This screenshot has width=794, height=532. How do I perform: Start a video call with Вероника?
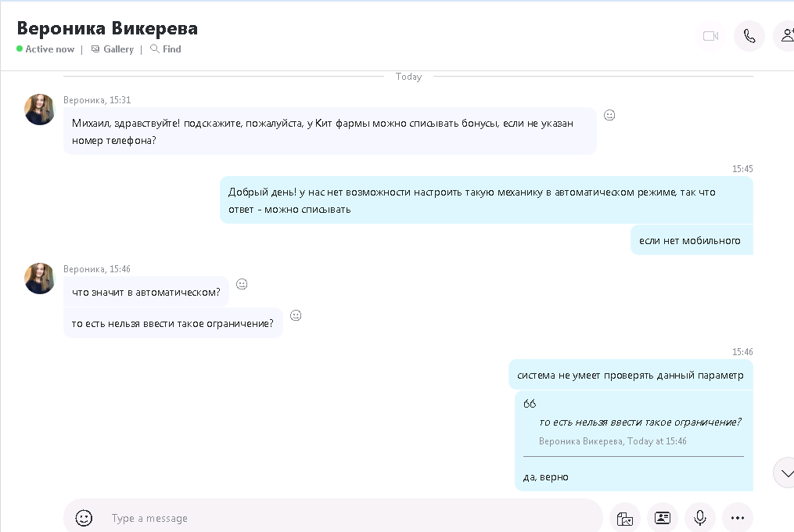710,36
